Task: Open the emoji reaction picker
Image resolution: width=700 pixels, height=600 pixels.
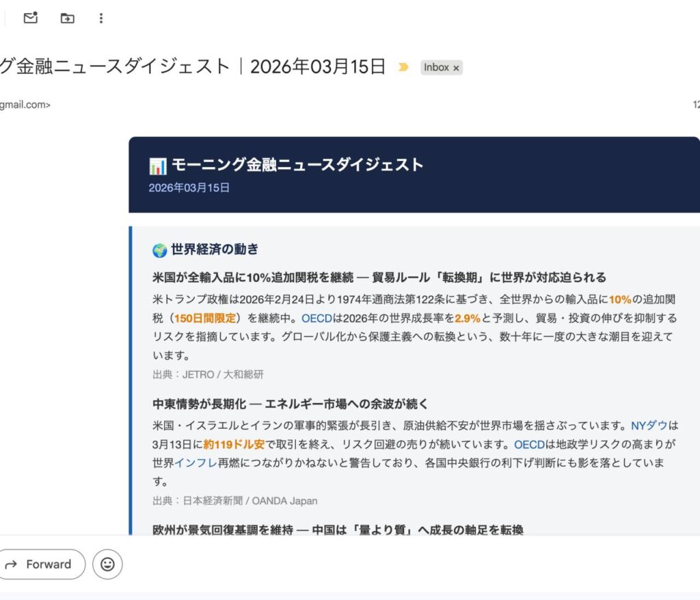Action: (x=107, y=564)
